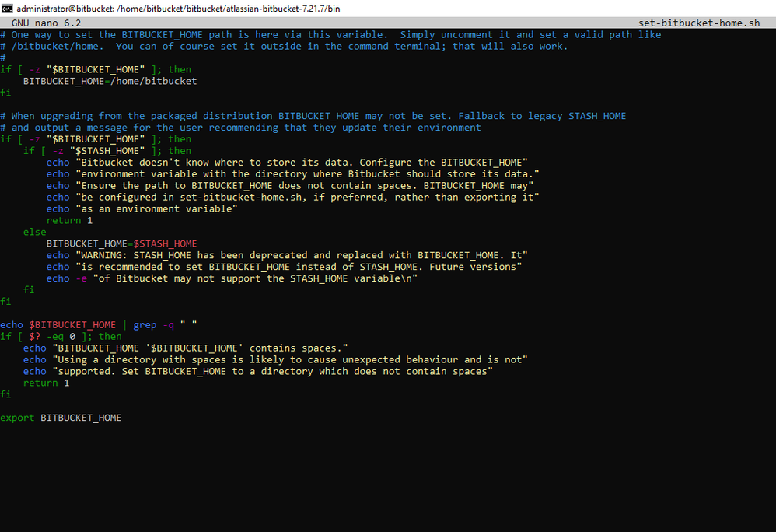776x532 pixels.
Task: Click the echo line ending "contains spaces."
Action: 186,348
